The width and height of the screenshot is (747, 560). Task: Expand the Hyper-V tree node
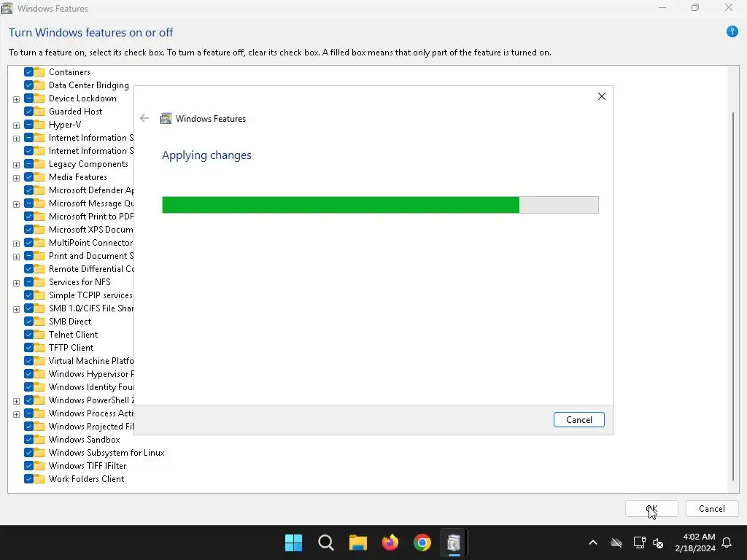[x=16, y=125]
